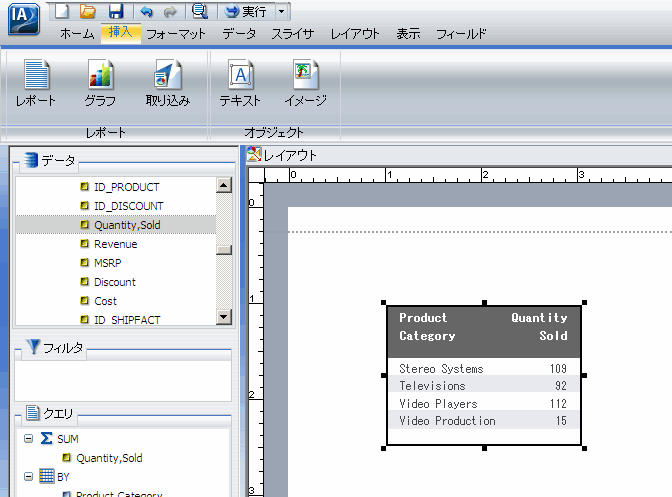Click bottom-right resize handle of report
The width and height of the screenshot is (672, 497).
click(584, 448)
